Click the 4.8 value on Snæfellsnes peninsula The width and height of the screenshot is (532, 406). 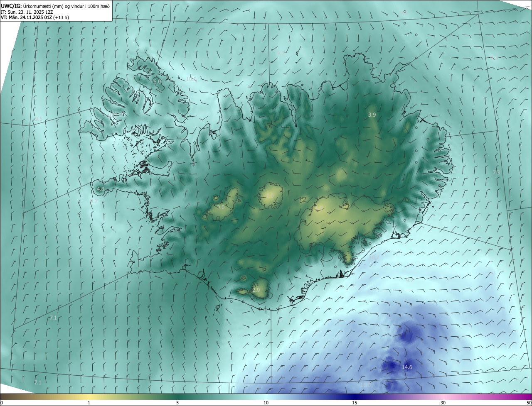tap(101, 189)
